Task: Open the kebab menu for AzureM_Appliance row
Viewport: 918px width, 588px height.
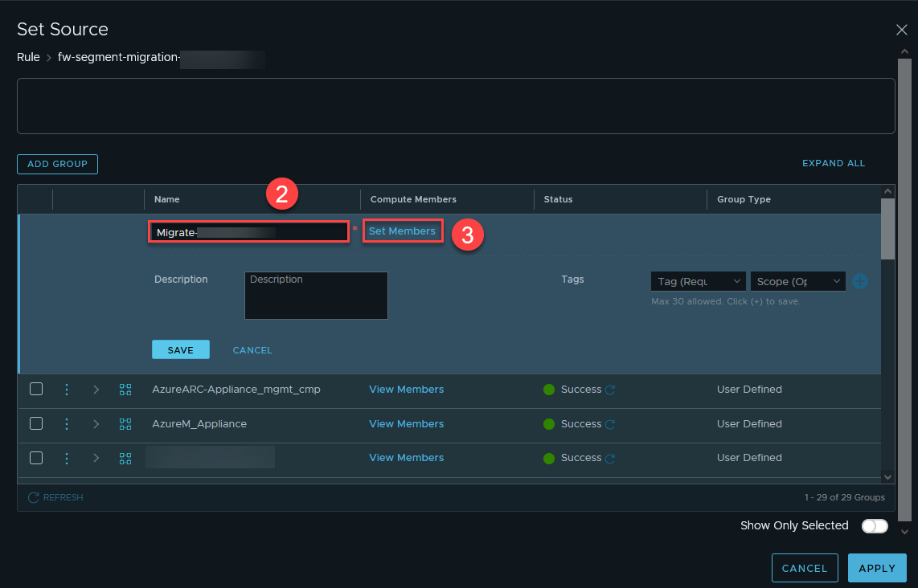Action: click(67, 424)
